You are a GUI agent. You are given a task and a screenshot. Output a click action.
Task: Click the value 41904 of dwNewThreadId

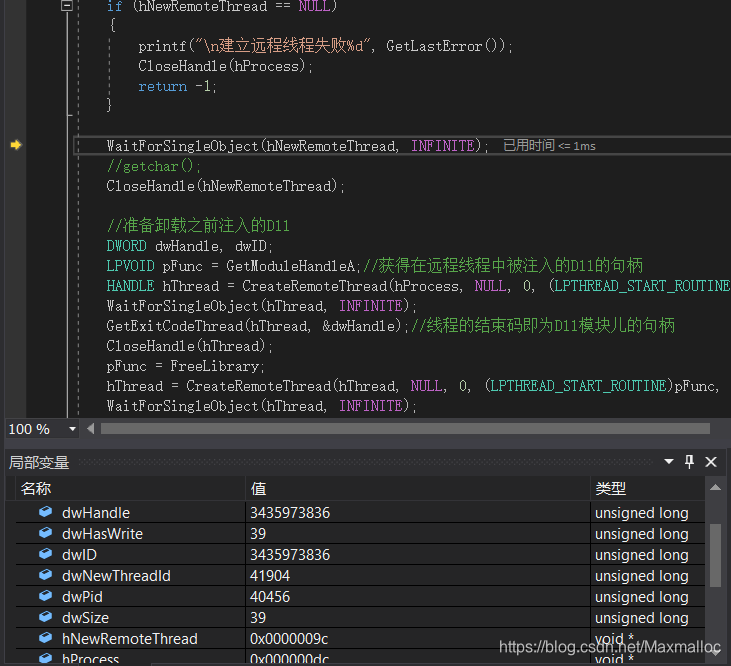(x=270, y=576)
